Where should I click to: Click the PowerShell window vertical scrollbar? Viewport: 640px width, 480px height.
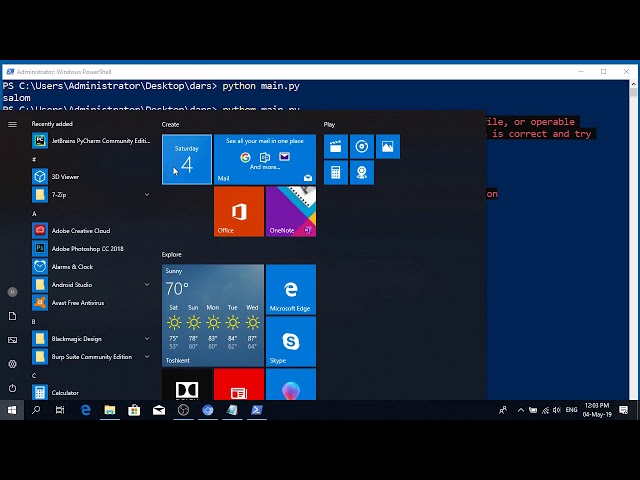coord(633,241)
